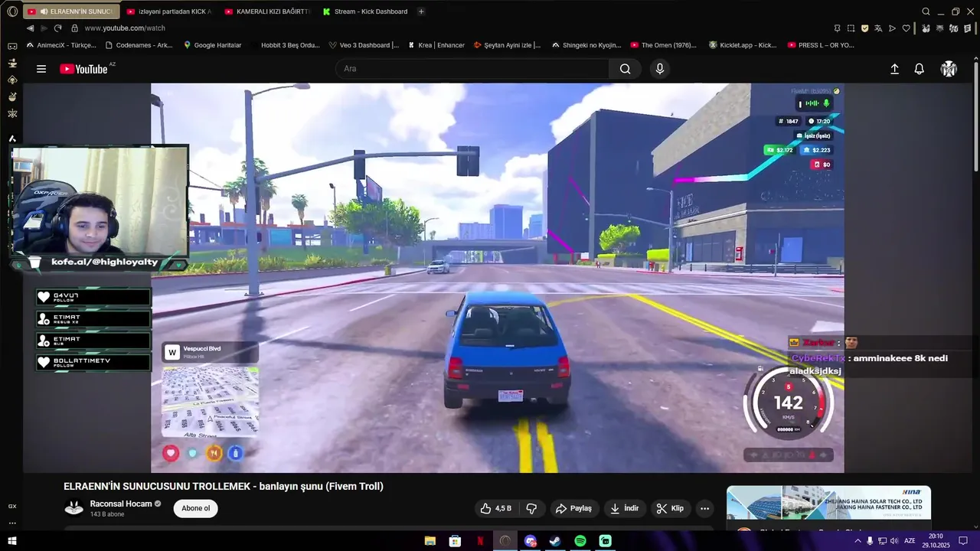Image resolution: width=980 pixels, height=551 pixels.
Task: Open the taskbar clock showing 20:10
Action: coord(935,541)
